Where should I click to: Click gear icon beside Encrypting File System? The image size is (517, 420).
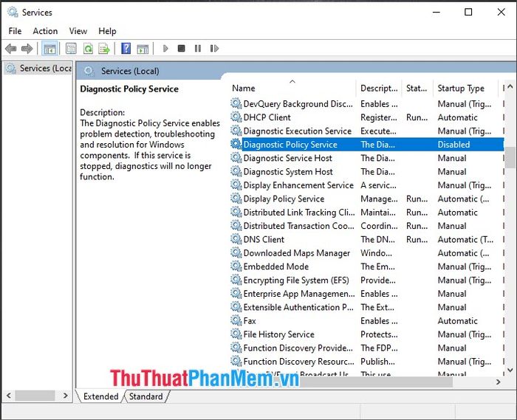pyautogui.click(x=236, y=280)
